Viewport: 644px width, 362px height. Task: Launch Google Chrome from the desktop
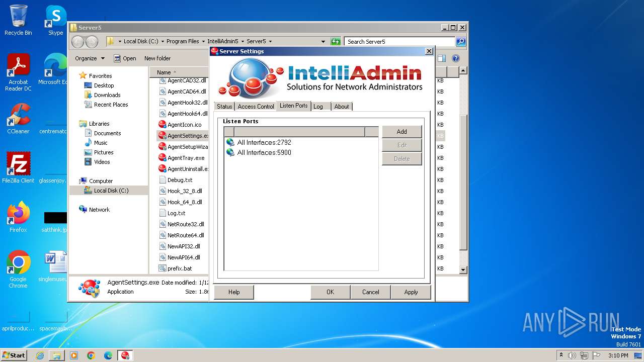click(x=18, y=269)
